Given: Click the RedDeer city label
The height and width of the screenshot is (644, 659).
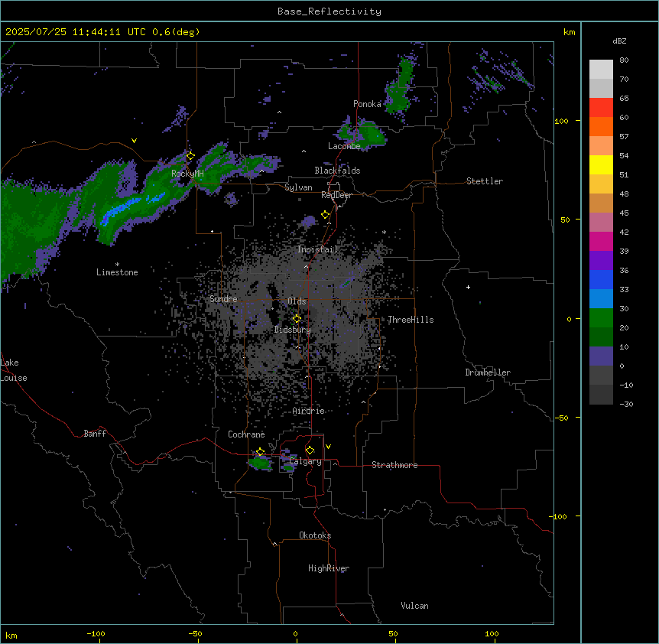Looking at the screenshot, I should (x=337, y=195).
